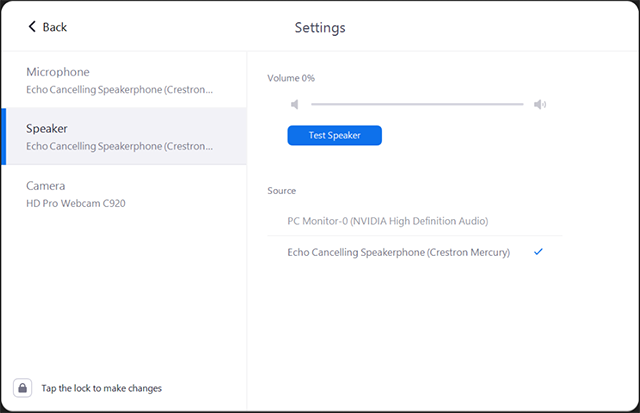Click 'HD Pro Webcam C920' text
The height and width of the screenshot is (413, 640).
76,203
